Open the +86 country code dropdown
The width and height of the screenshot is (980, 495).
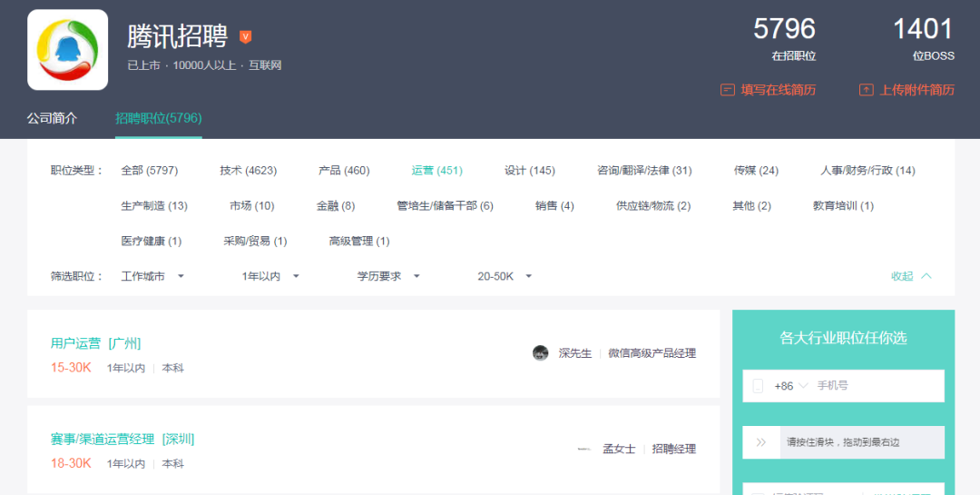[790, 386]
